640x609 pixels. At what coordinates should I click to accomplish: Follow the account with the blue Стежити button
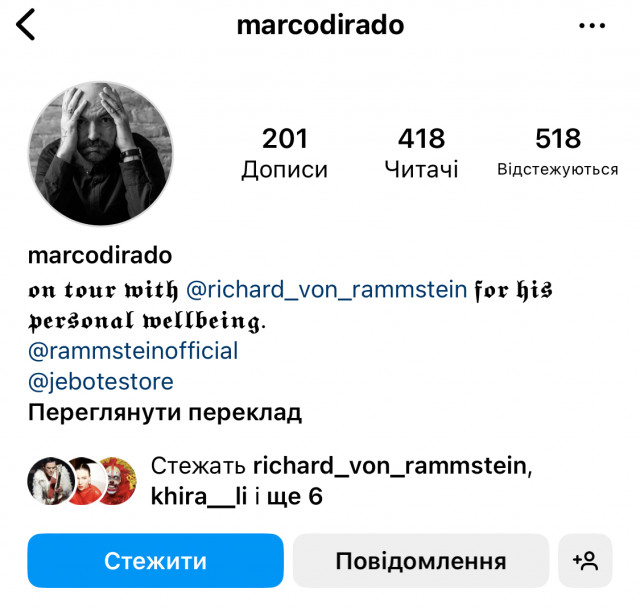coord(156,560)
